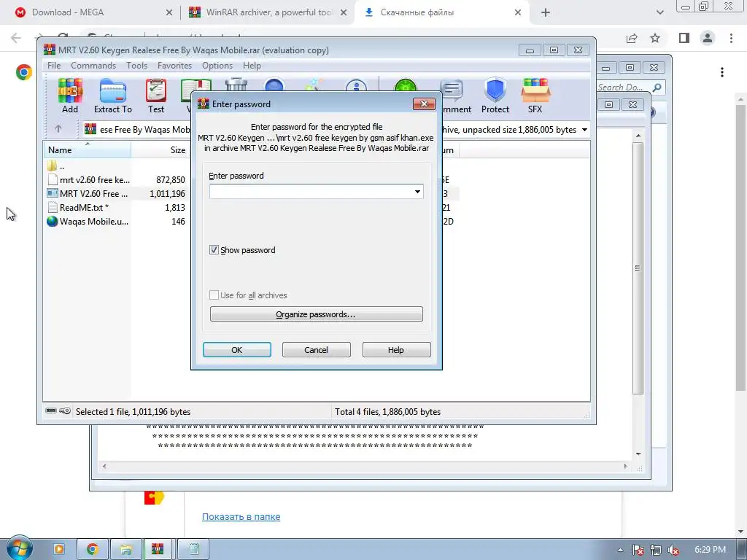Switch to the WinRAR archiver tab
747x560 pixels.
[267, 12]
